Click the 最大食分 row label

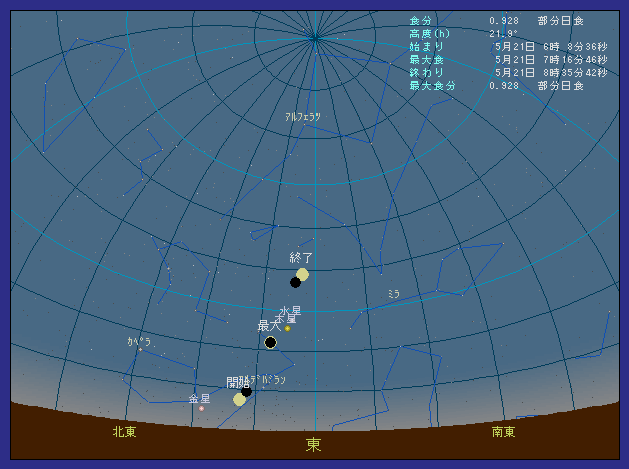pos(432,86)
